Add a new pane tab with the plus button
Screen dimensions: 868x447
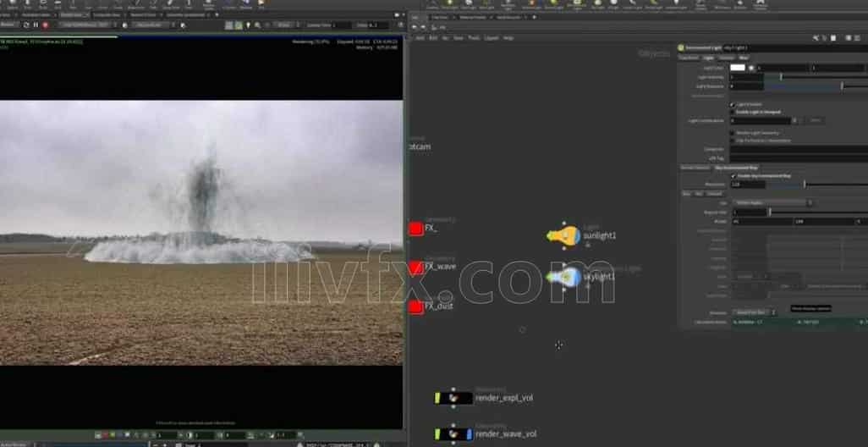534,17
